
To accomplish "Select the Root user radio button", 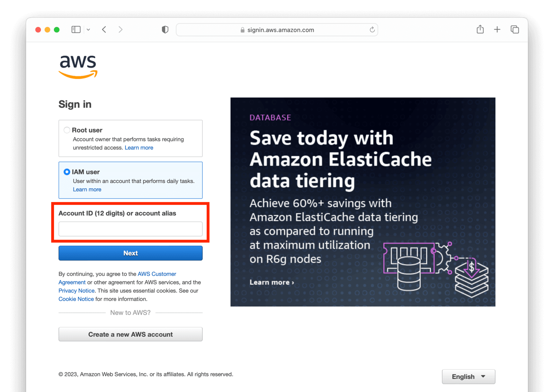I will (x=66, y=130).
